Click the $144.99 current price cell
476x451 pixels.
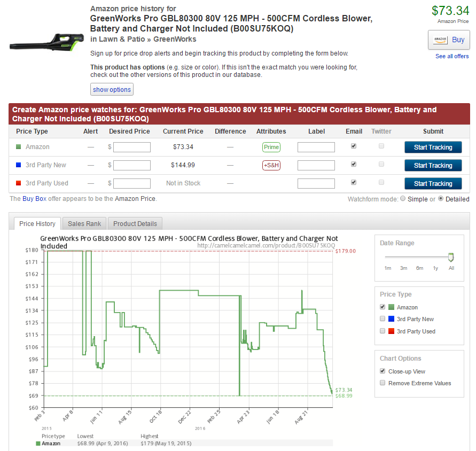click(x=183, y=165)
